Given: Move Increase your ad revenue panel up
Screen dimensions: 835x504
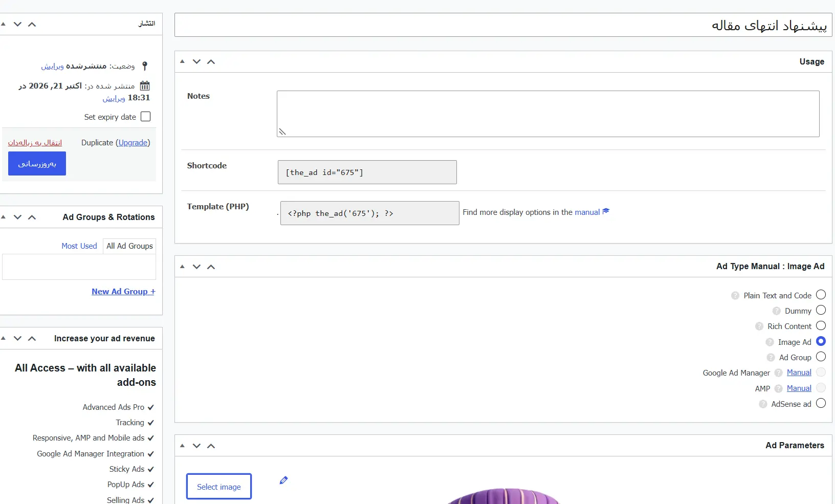Looking at the screenshot, I should pyautogui.click(x=32, y=338).
